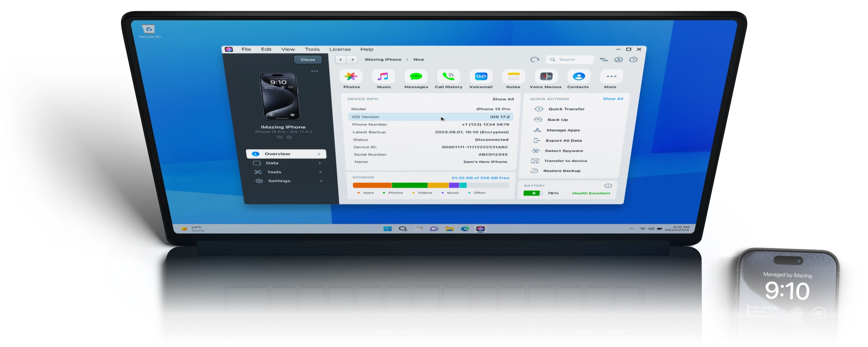Click the refresh icon beside search
The height and width of the screenshot is (347, 868).
point(535,60)
